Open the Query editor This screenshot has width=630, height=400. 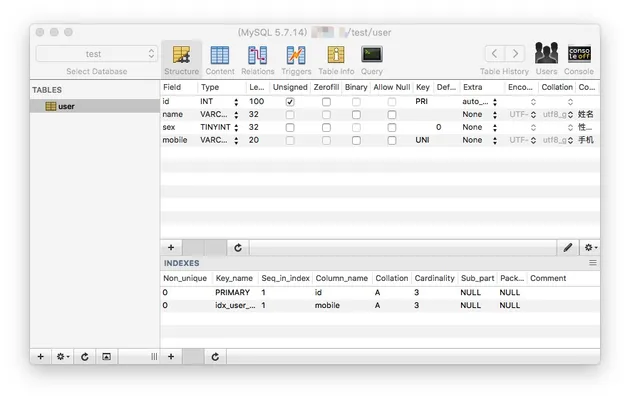pos(372,60)
